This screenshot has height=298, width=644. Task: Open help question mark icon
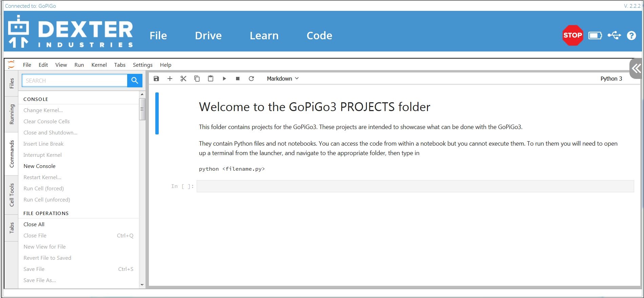coord(631,35)
